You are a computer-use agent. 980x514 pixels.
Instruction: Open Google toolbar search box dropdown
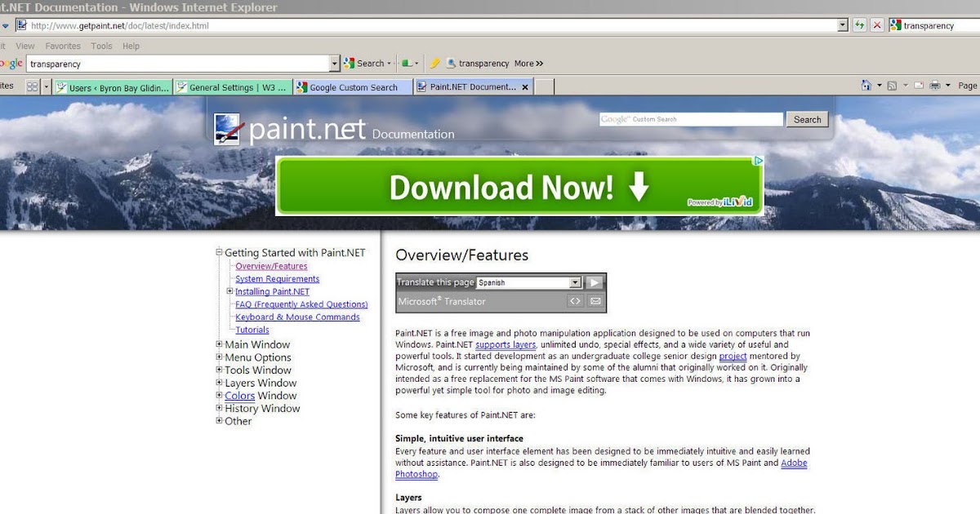tap(335, 64)
